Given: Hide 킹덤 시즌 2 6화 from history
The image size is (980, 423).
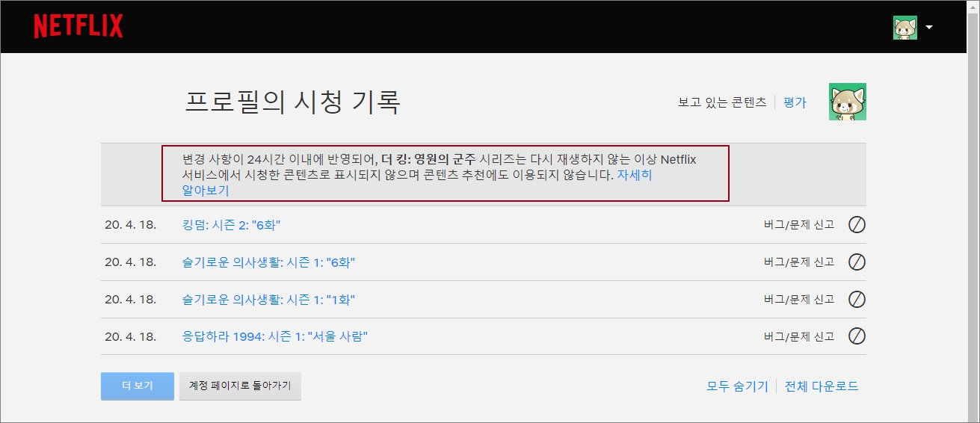Looking at the screenshot, I should click(x=857, y=225).
